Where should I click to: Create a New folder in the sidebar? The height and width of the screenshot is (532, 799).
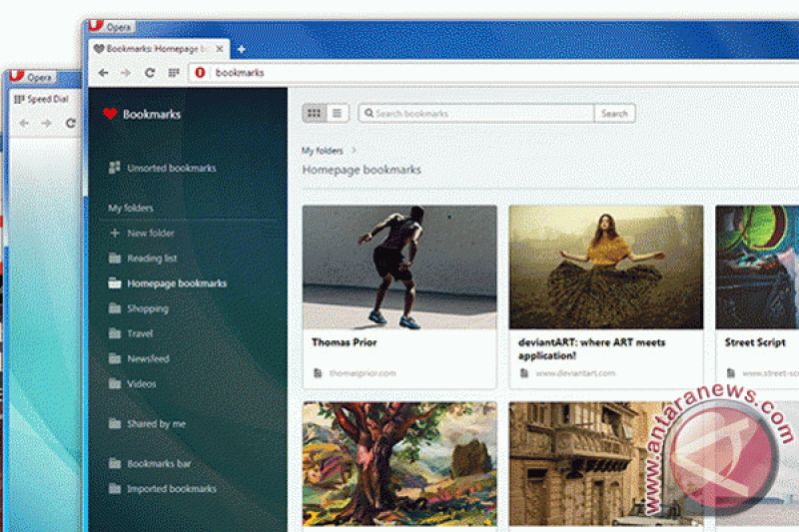click(x=150, y=234)
